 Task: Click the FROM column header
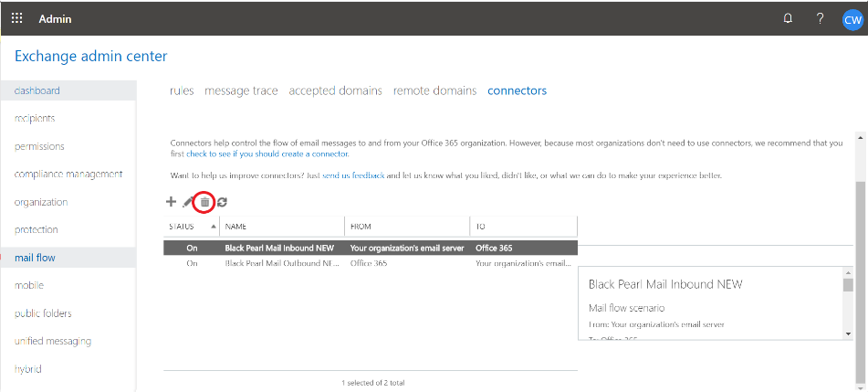(x=407, y=227)
